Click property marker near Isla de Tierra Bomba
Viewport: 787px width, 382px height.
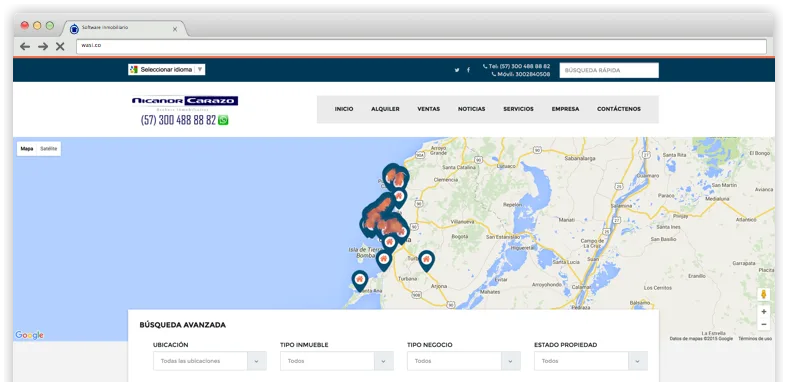(x=384, y=260)
